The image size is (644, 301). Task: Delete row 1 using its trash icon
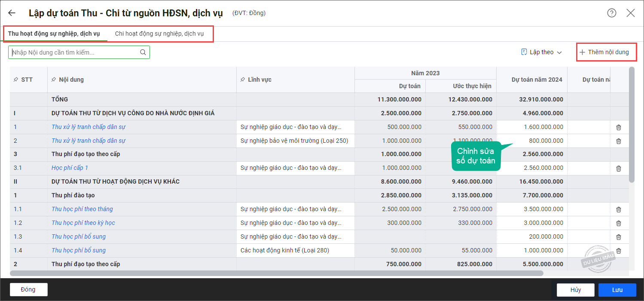pyautogui.click(x=619, y=127)
